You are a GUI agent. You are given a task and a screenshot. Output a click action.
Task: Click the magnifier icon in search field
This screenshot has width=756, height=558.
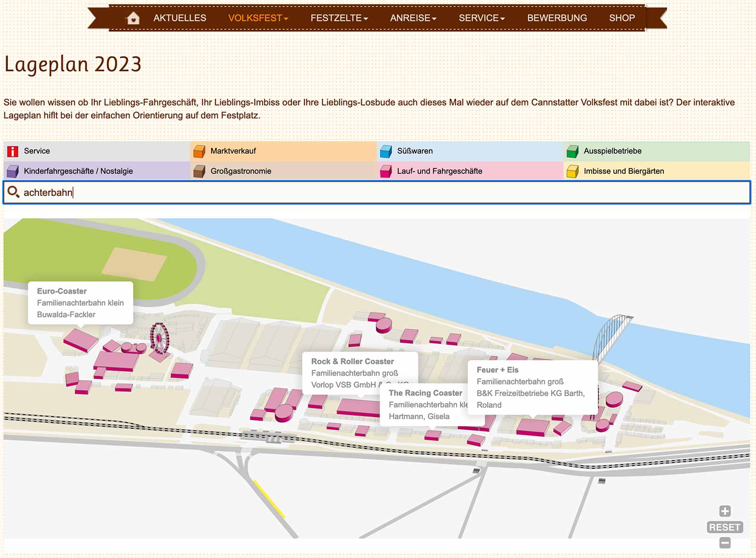pyautogui.click(x=13, y=192)
